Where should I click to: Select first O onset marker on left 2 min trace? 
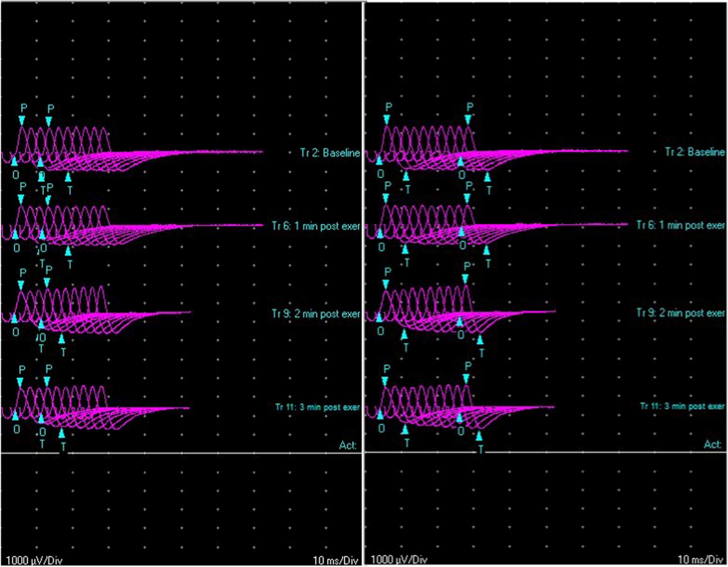(14, 318)
